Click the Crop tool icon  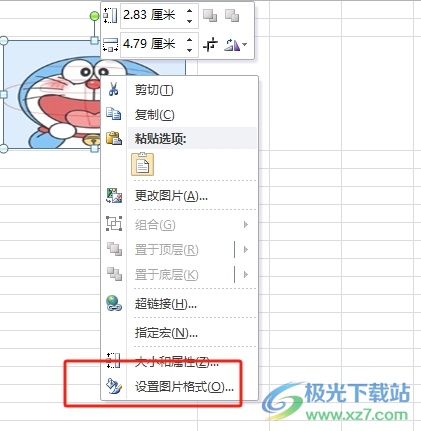point(211,44)
